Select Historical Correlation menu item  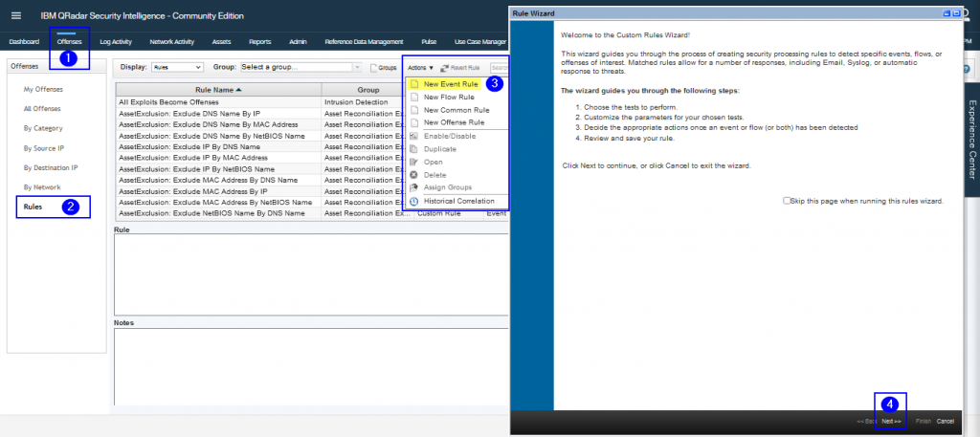pos(457,201)
